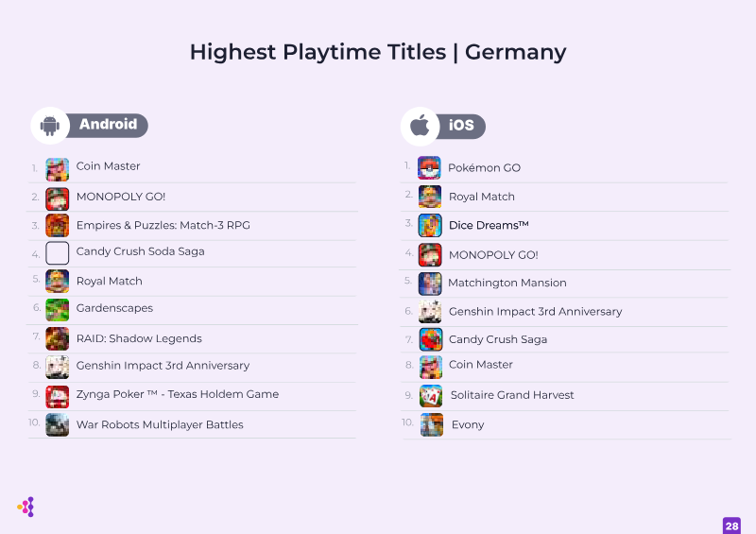Click the Pokémon GO app icon
The image size is (756, 534).
430,168
